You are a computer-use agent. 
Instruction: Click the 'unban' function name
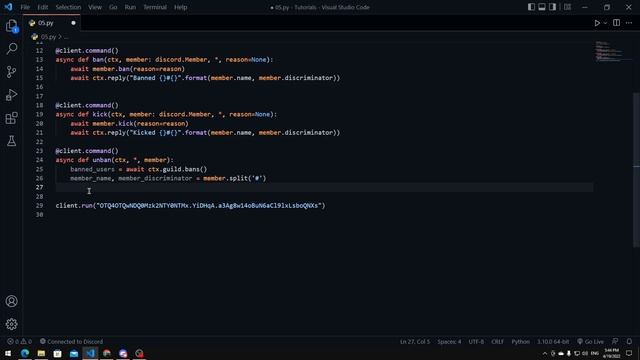point(102,160)
